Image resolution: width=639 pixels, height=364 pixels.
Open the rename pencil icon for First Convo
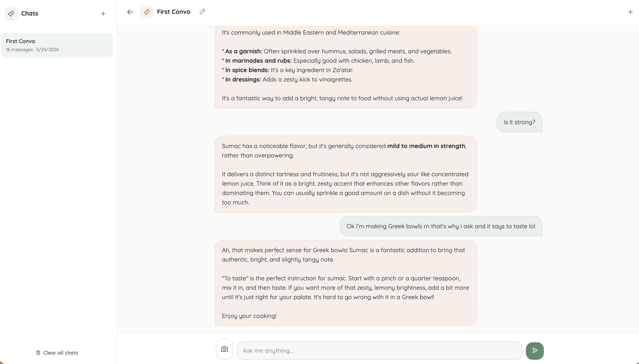pyautogui.click(x=202, y=12)
